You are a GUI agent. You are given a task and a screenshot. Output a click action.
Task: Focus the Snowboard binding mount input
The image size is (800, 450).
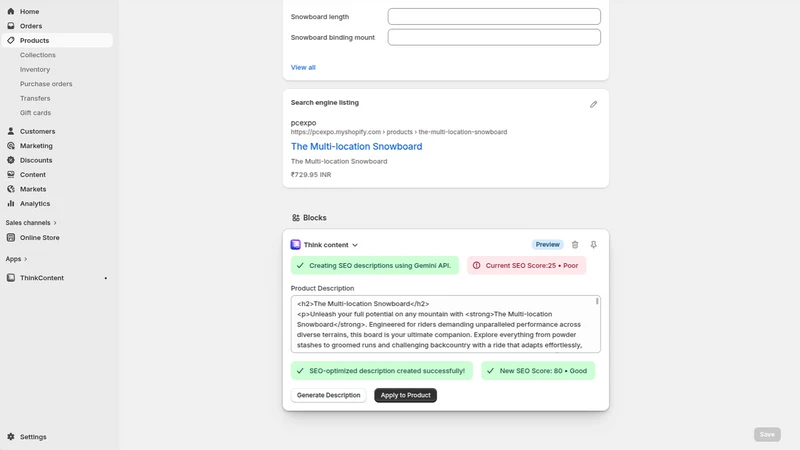[x=494, y=37]
